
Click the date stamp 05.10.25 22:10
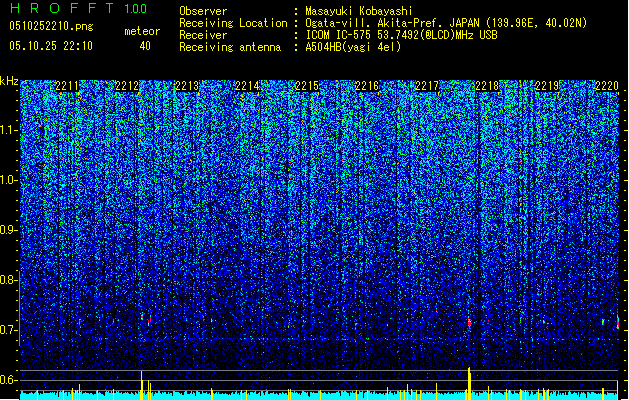click(51, 46)
